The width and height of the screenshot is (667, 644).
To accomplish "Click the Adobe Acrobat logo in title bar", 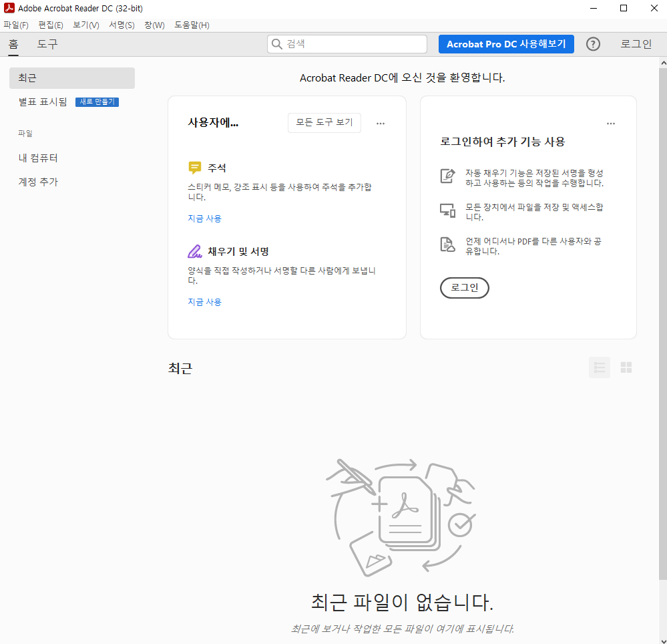I will click(x=9, y=8).
